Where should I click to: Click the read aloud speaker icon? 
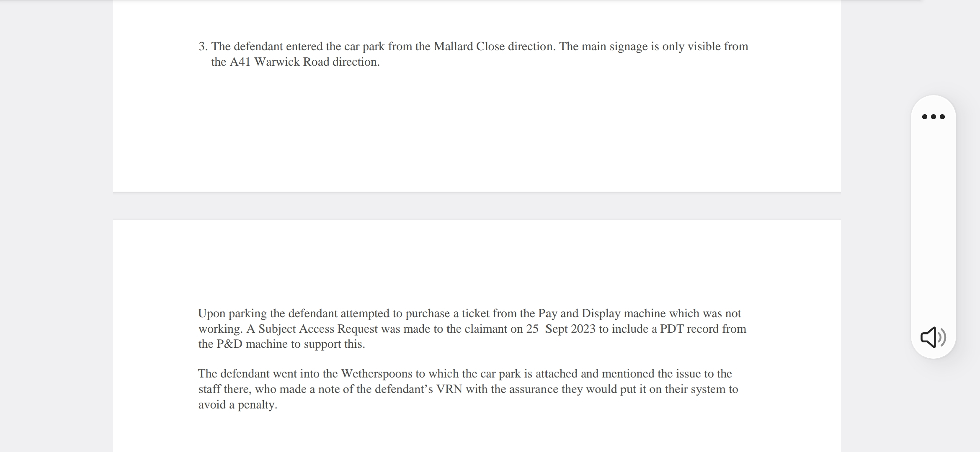pyautogui.click(x=933, y=337)
